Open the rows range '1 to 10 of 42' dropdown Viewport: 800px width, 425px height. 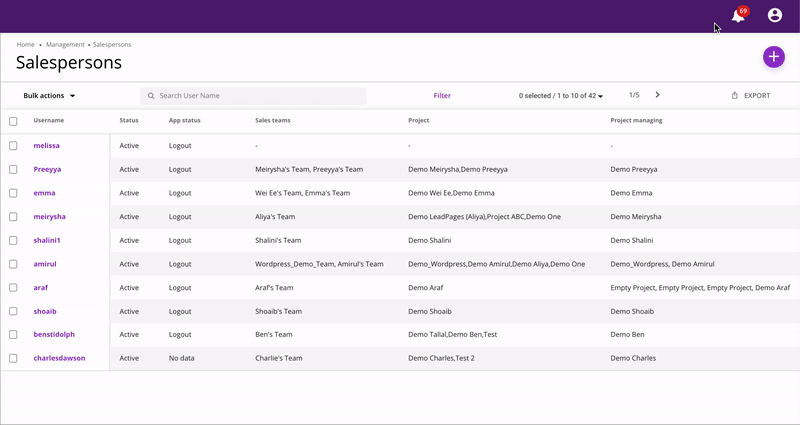tap(562, 96)
